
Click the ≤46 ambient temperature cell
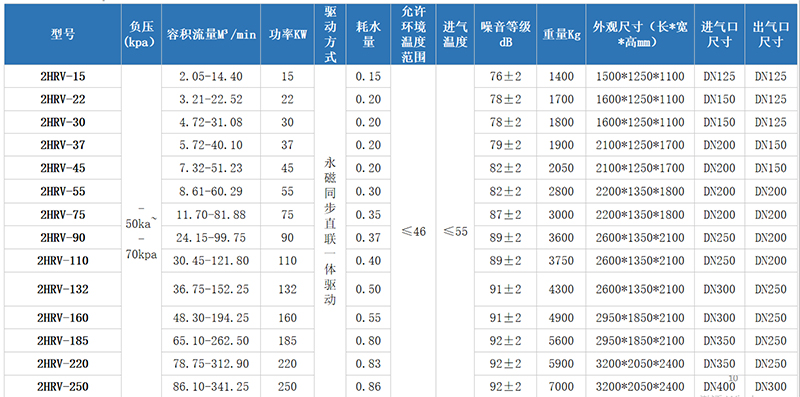(413, 231)
